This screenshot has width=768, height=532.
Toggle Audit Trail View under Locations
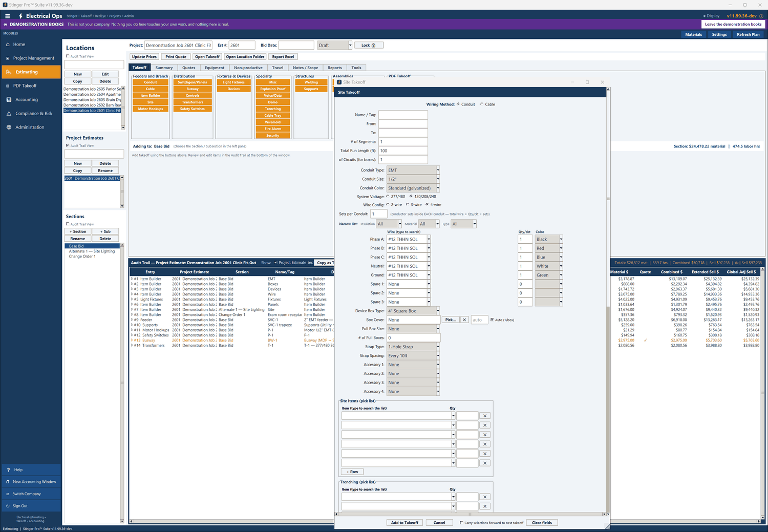(x=68, y=56)
